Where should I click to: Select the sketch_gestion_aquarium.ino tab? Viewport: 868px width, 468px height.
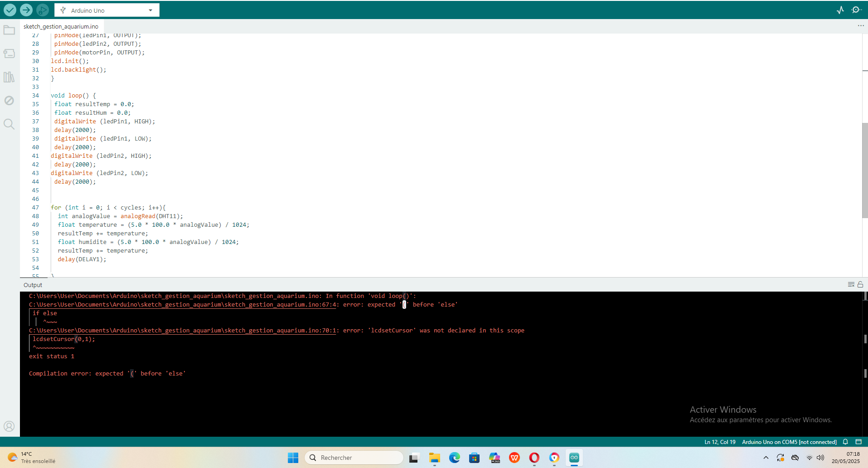61,26
